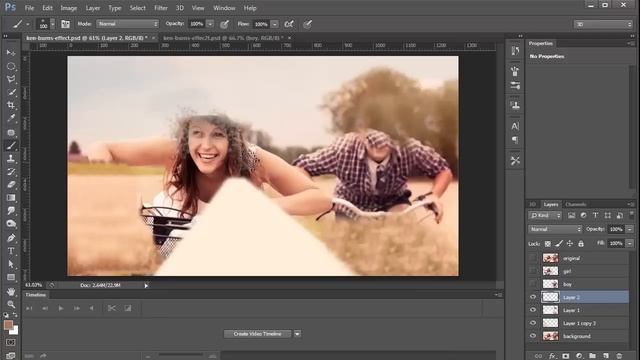Create a new group folder icon
The image size is (640, 360).
pos(592,356)
